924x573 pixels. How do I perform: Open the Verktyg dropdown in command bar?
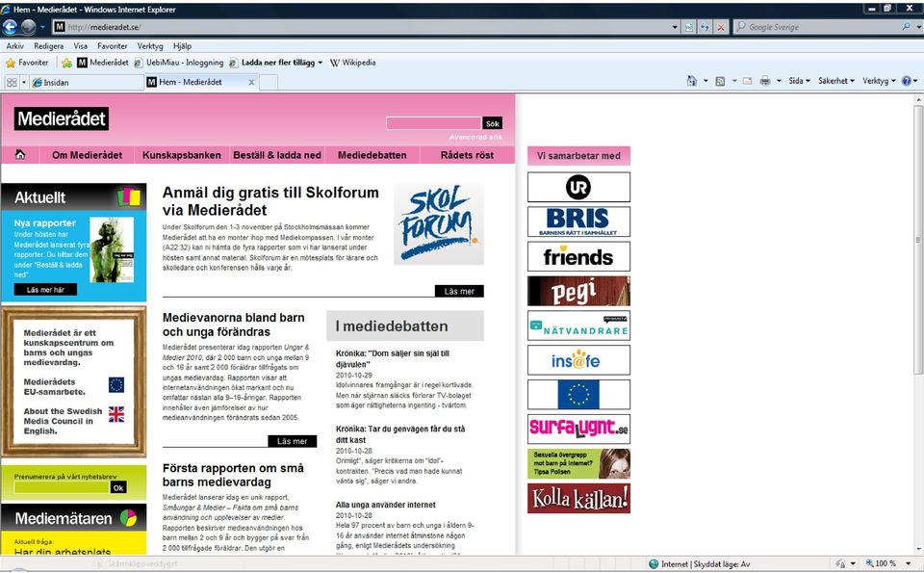pos(879,81)
